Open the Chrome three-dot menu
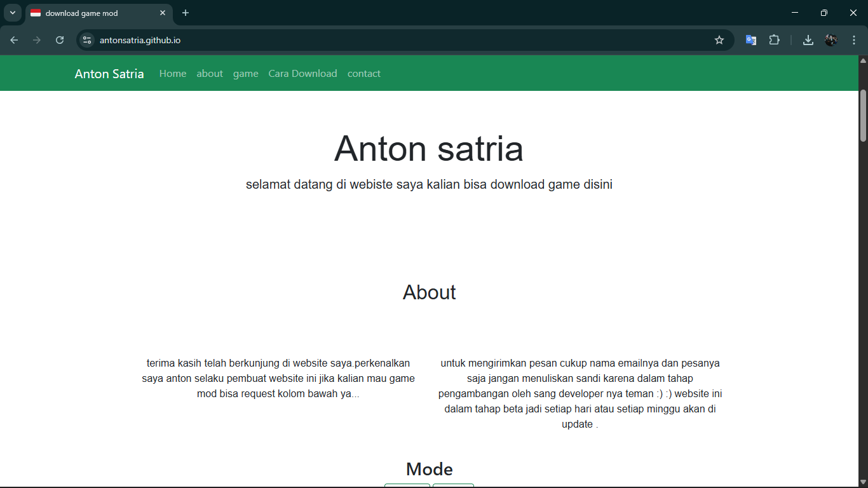This screenshot has width=868, height=488. click(854, 40)
